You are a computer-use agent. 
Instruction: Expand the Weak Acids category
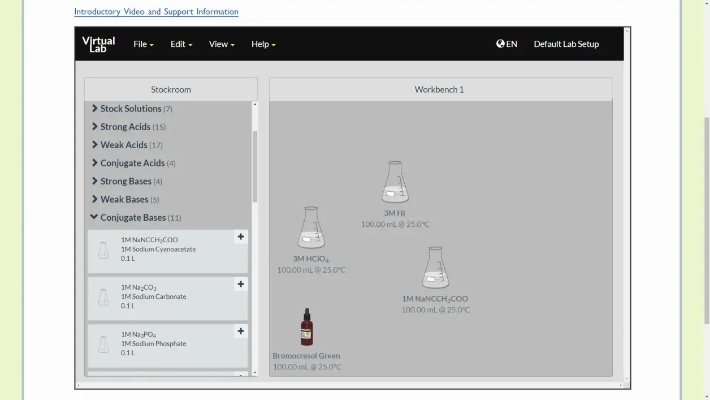127,145
